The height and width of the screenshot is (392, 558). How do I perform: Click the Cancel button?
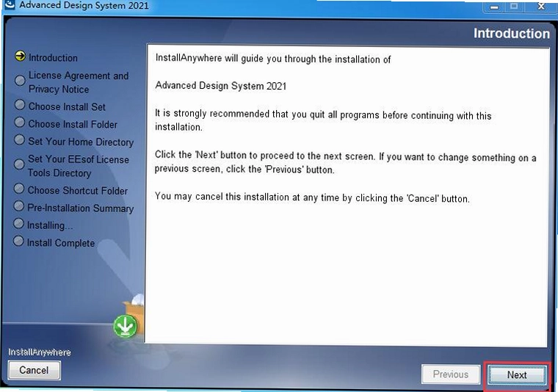point(35,370)
